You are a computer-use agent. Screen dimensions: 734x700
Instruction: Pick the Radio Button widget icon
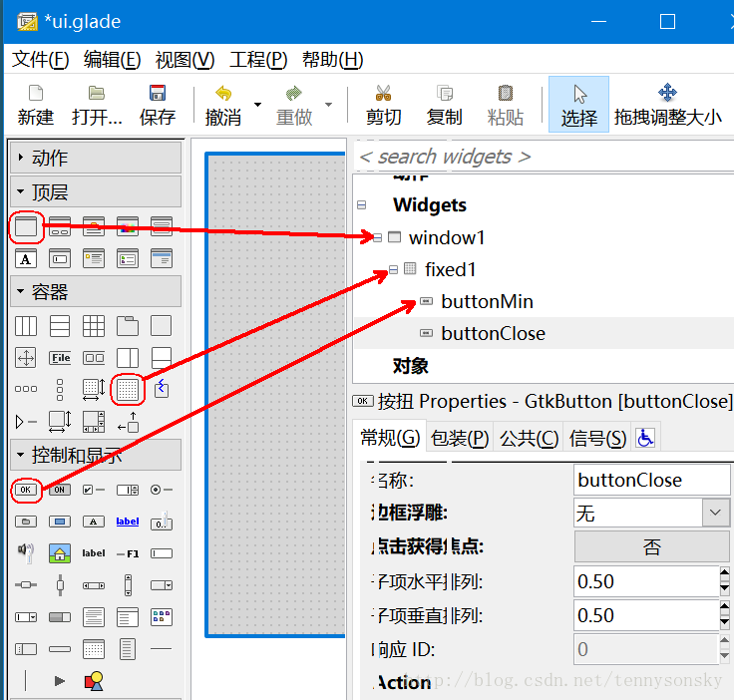tap(161, 490)
